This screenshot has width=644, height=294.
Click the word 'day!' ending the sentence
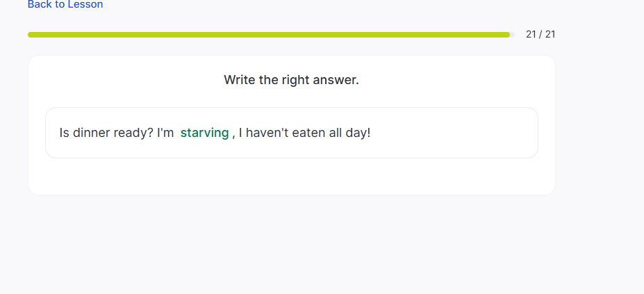[358, 133]
